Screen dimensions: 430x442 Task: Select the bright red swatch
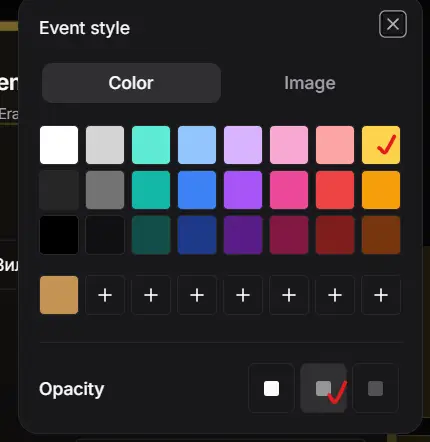pyautogui.click(x=335, y=190)
